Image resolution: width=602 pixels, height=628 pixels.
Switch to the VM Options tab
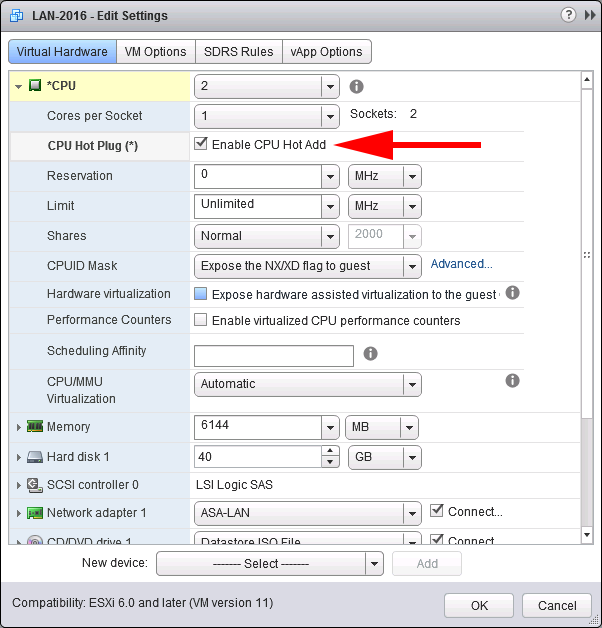155,52
